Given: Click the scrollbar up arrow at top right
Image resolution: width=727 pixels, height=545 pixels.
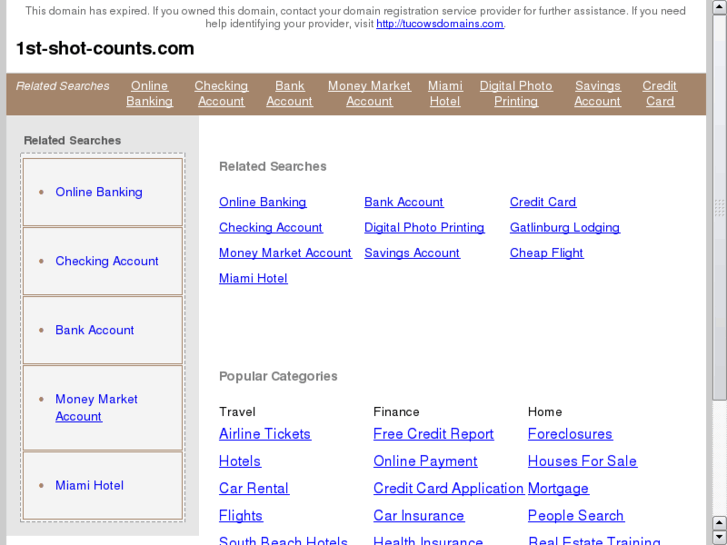Looking at the screenshot, I should (719, 7).
